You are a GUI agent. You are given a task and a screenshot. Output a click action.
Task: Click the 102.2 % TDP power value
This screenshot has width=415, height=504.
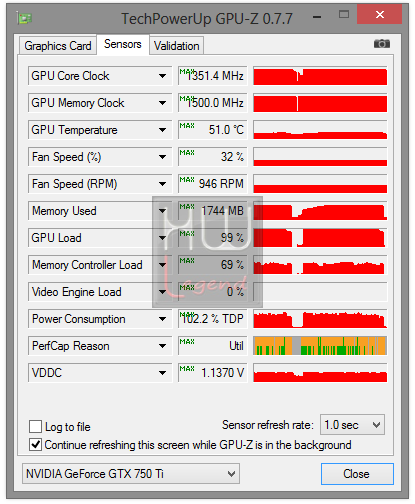point(213,319)
